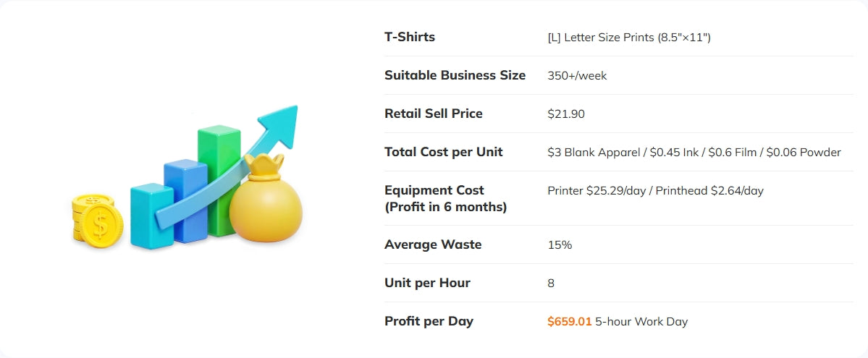
Task: Click the orange $659.01 profit amount
Action: pos(570,321)
